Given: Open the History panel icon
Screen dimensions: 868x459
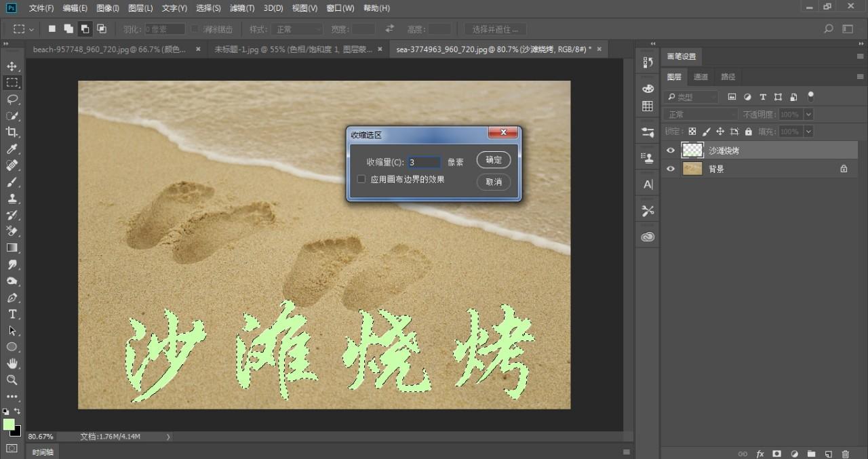Looking at the screenshot, I should coord(648,62).
